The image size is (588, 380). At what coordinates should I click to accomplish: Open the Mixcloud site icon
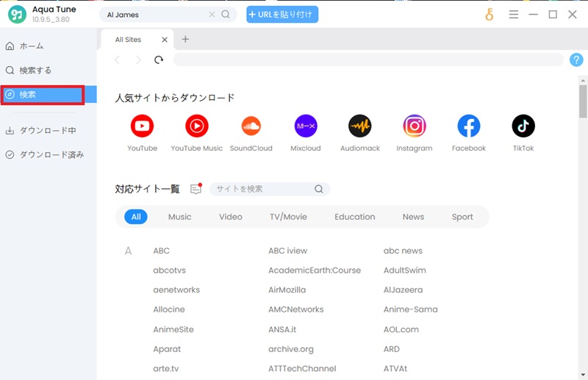306,126
